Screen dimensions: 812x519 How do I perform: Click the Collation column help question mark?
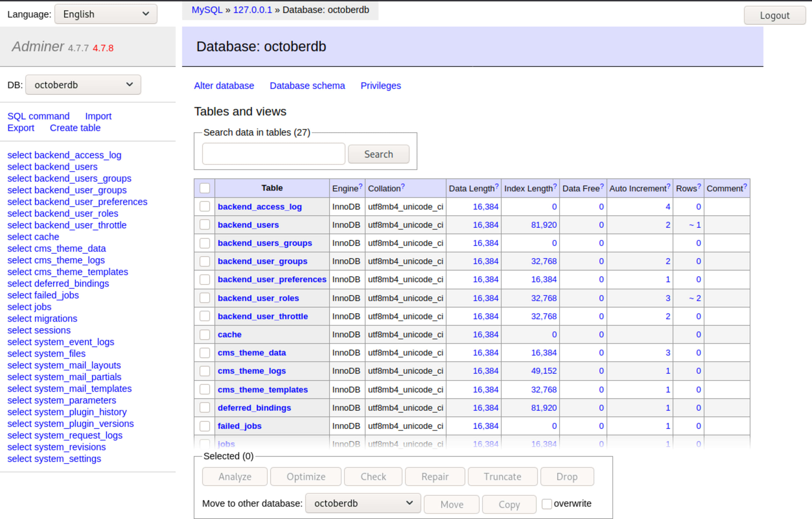(x=403, y=186)
